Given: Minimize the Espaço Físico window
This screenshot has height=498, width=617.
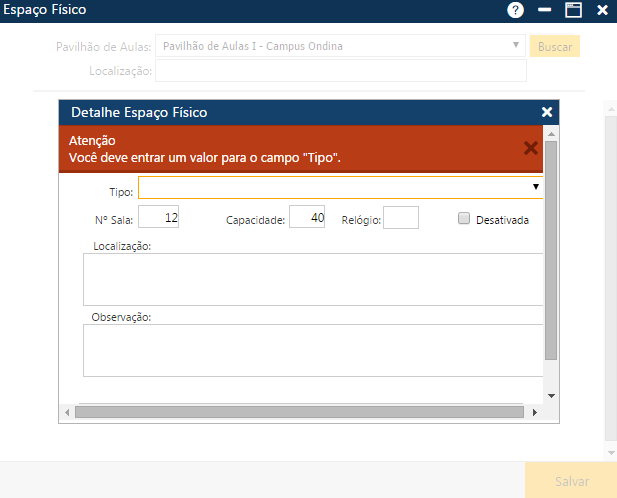Looking at the screenshot, I should [x=545, y=10].
